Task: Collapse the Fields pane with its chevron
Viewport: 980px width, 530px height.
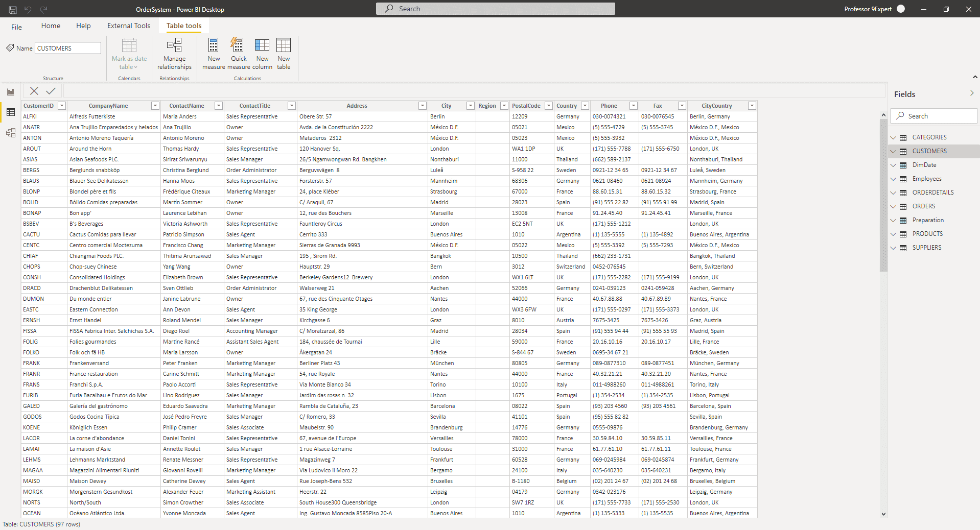Action: pyautogui.click(x=972, y=93)
